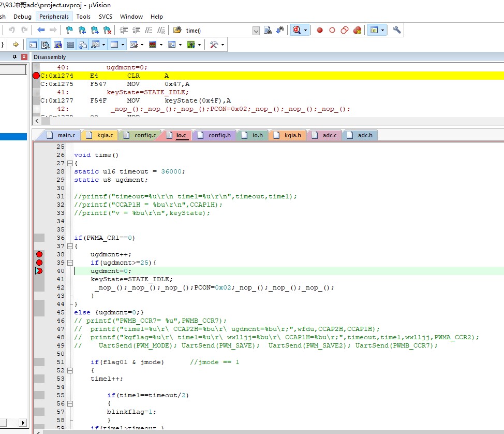Open the Tools menu
The width and height of the screenshot is (504, 434).
83,17
